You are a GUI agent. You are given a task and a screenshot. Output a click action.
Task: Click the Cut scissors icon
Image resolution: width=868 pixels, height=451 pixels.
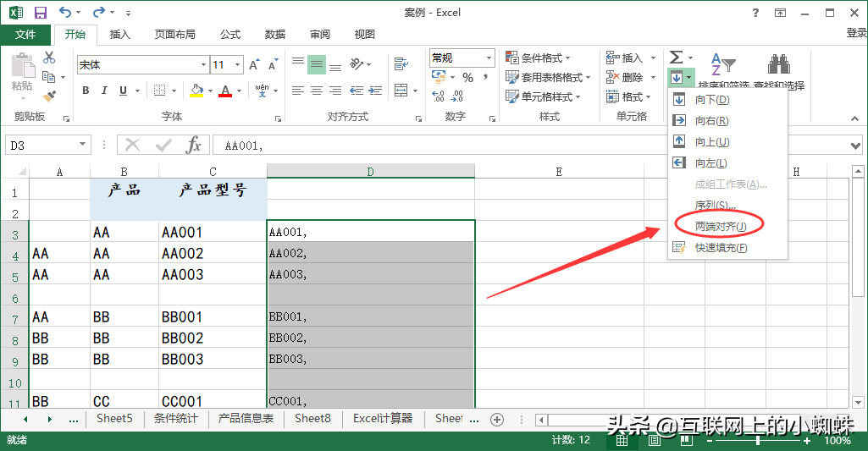[49, 58]
